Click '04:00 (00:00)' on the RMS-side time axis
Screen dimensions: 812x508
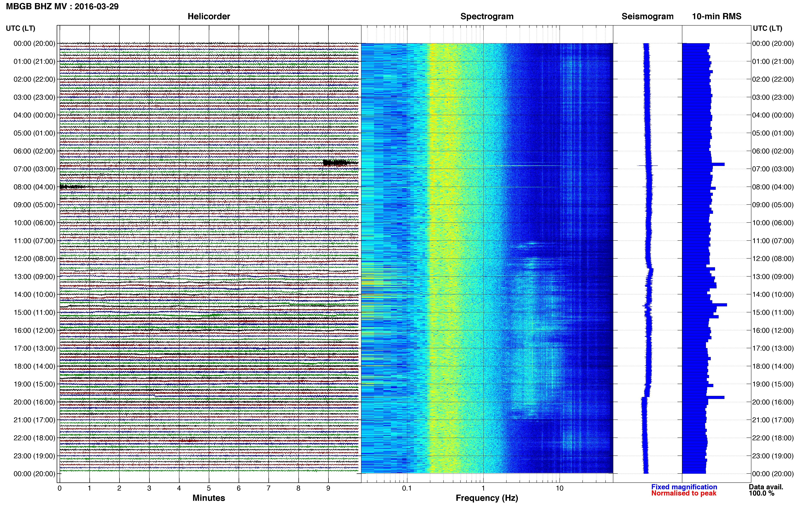[773, 115]
